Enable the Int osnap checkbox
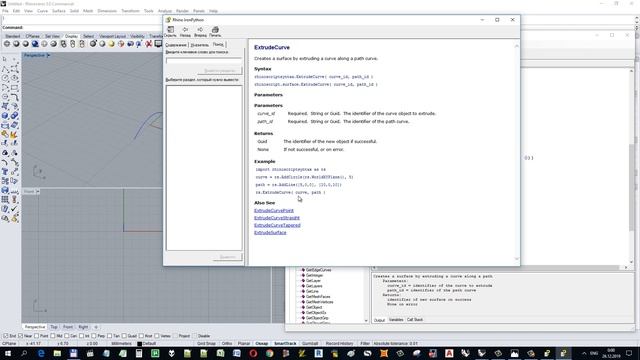 (81, 336)
